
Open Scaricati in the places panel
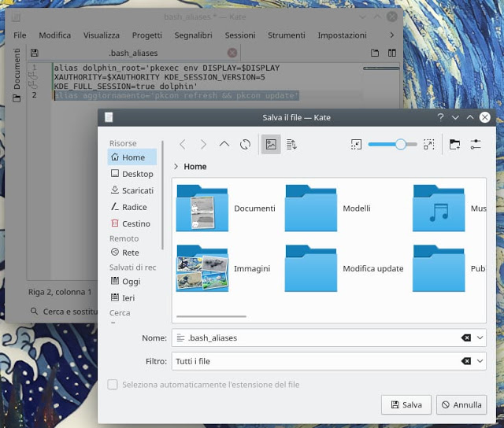coord(132,190)
